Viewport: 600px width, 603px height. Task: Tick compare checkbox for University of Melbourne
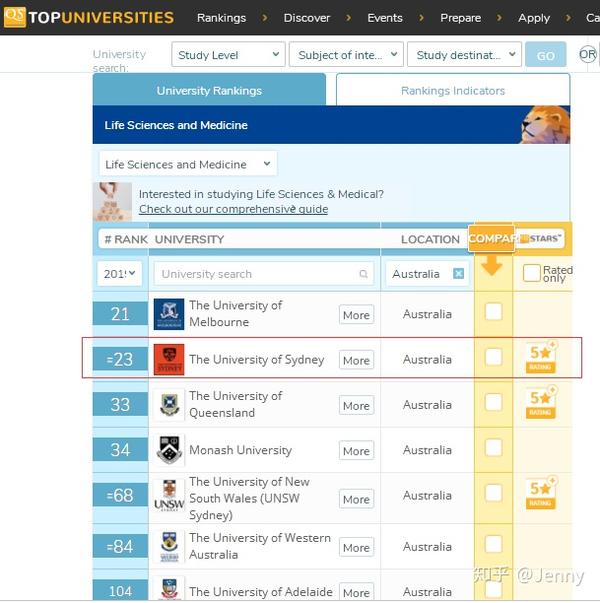tap(493, 311)
